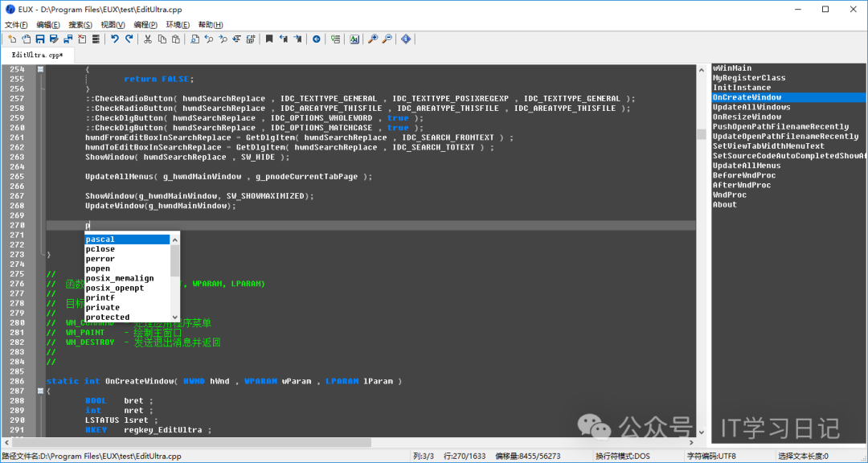Cut selection with the scissors icon
868x463 pixels.
[149, 39]
